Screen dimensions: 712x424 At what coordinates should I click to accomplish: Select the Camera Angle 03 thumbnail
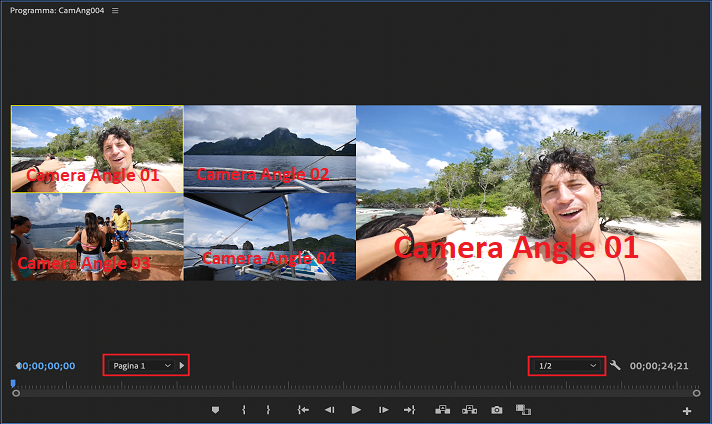tap(97, 237)
